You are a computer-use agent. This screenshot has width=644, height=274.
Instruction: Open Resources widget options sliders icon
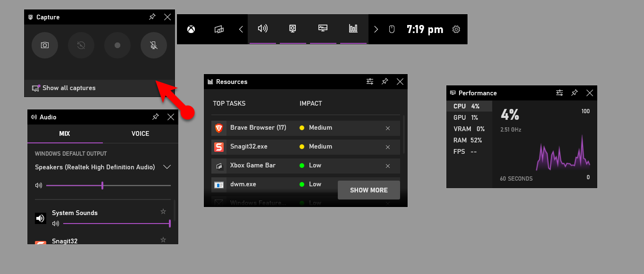click(x=370, y=82)
